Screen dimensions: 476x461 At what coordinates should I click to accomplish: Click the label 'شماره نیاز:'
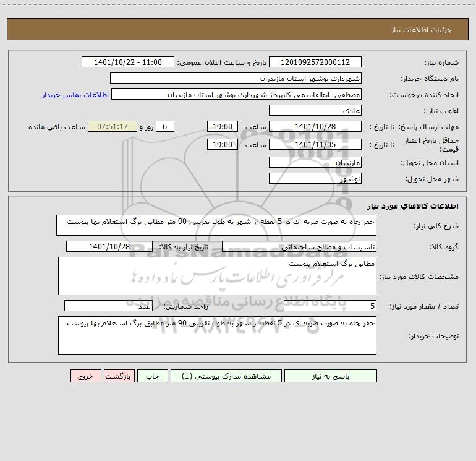[441, 62]
